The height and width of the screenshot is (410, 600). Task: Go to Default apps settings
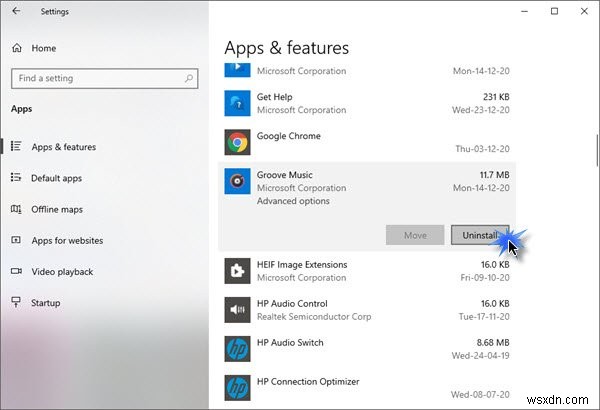click(x=56, y=178)
